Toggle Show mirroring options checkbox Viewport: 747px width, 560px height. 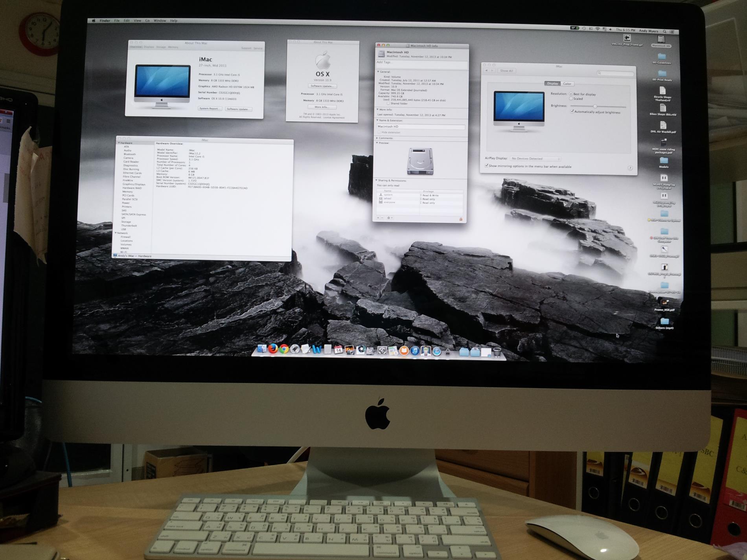(x=486, y=165)
